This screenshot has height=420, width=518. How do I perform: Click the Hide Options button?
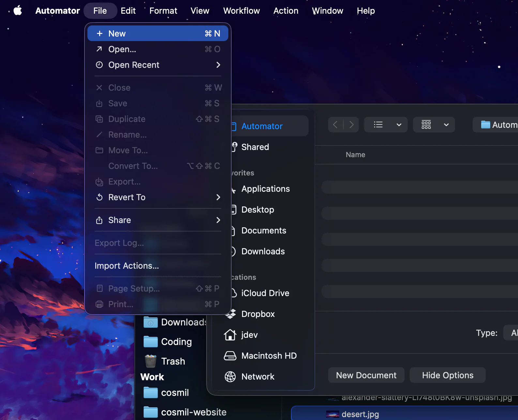pyautogui.click(x=448, y=375)
